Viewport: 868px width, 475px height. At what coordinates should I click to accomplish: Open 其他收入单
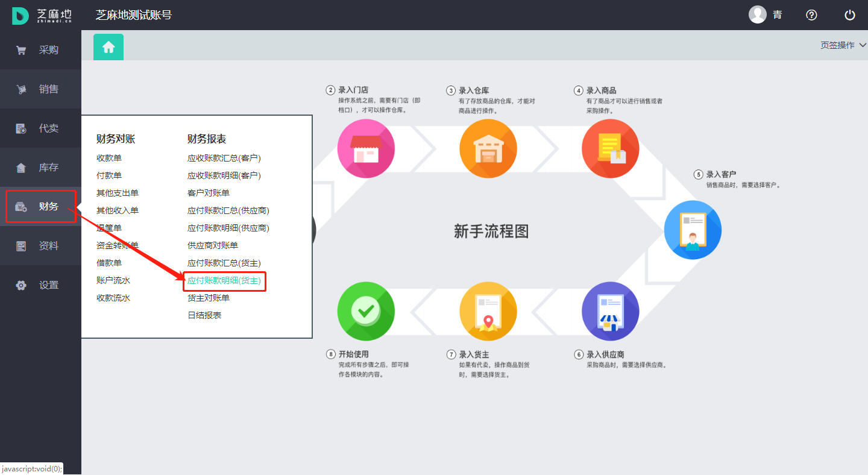pos(118,210)
